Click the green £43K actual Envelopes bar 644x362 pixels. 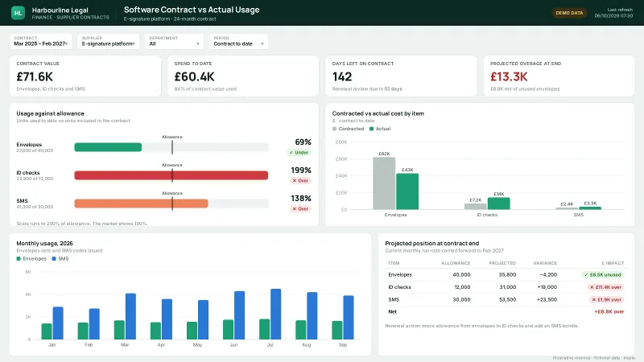click(407, 191)
